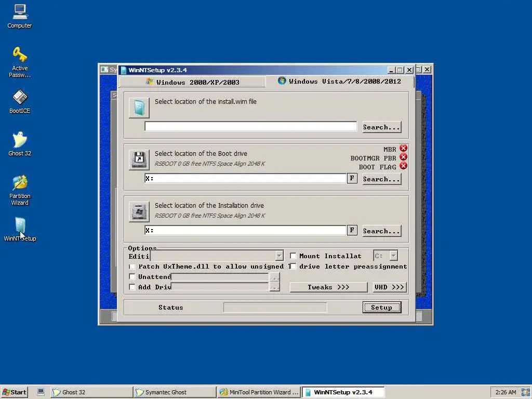Toggle drive letter preassignment checkbox

[x=293, y=266]
